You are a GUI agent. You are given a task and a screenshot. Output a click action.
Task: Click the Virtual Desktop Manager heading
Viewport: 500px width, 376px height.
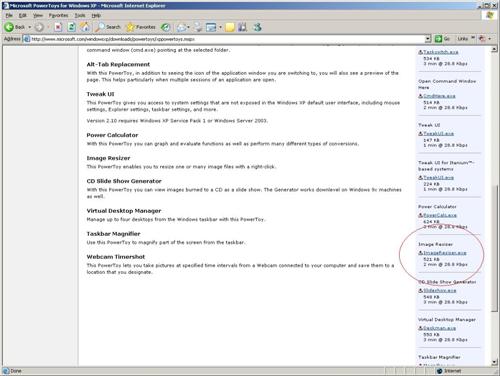[124, 211]
